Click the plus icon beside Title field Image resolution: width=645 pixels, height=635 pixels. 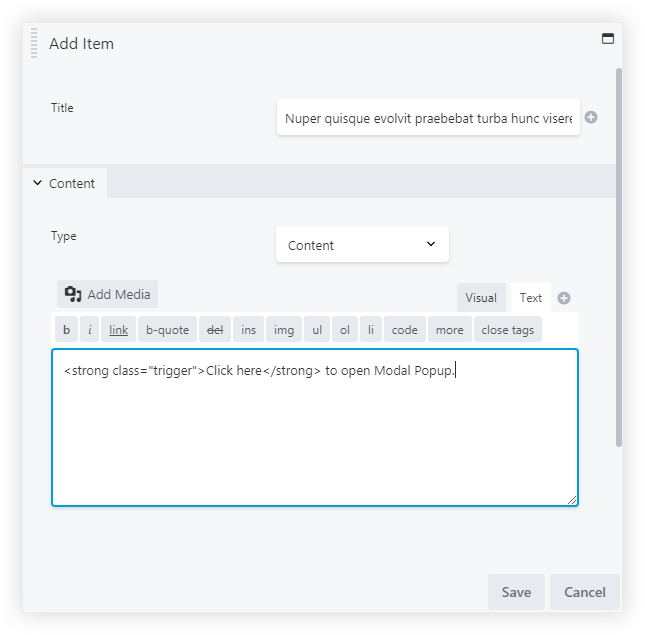pyautogui.click(x=591, y=117)
